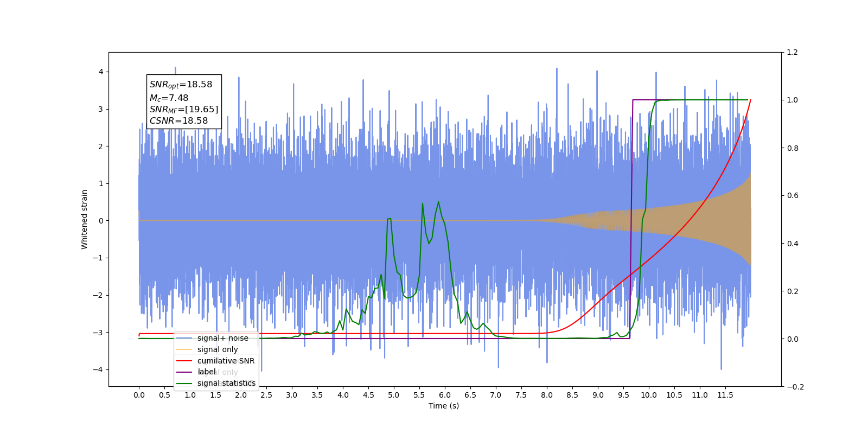Click the −0.2 tick on the right axis
Screen dimensions: 868x434
coord(795,387)
